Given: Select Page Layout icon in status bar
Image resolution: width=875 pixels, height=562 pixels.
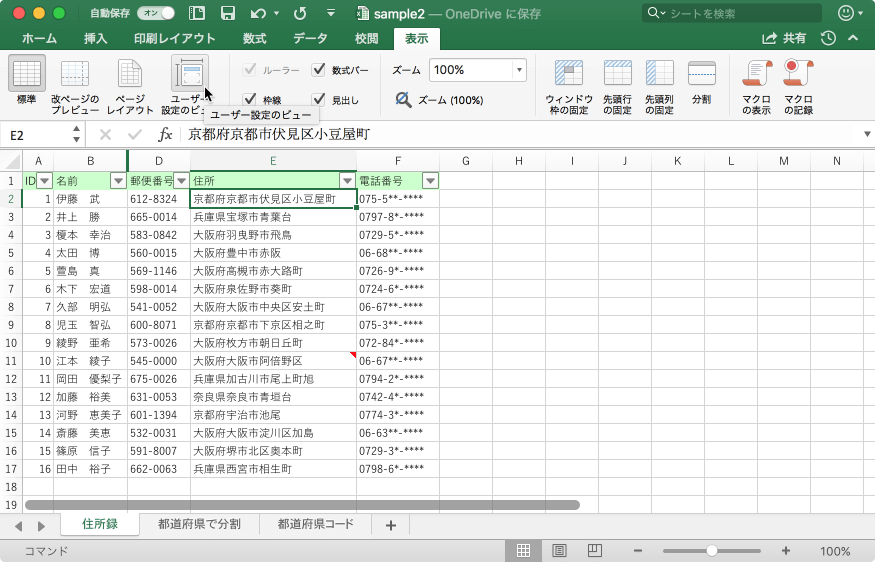Looking at the screenshot, I should click(x=559, y=551).
